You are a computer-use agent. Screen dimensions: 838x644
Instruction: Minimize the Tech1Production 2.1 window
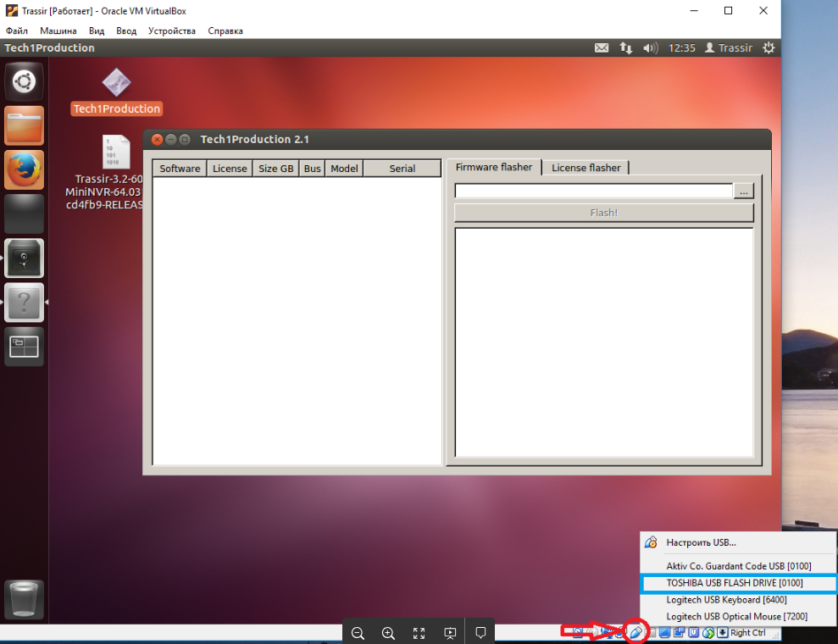171,140
